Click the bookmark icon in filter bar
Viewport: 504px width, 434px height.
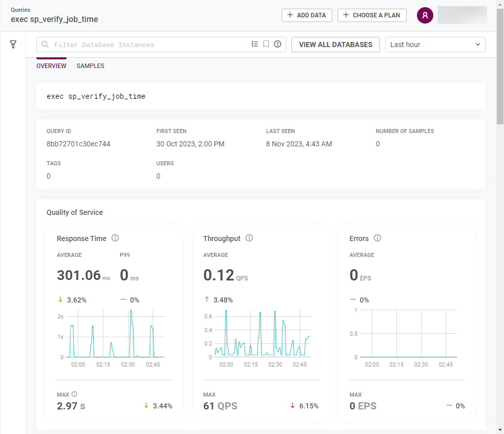(x=266, y=45)
